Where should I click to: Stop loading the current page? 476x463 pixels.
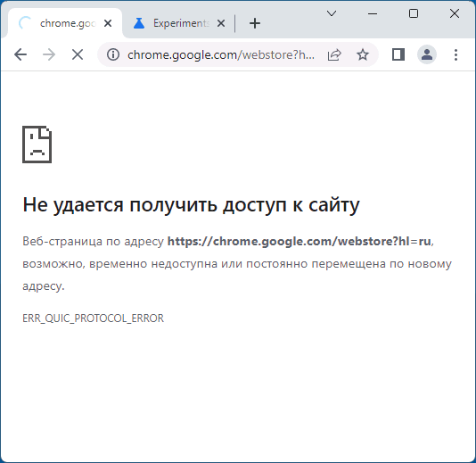pos(78,55)
